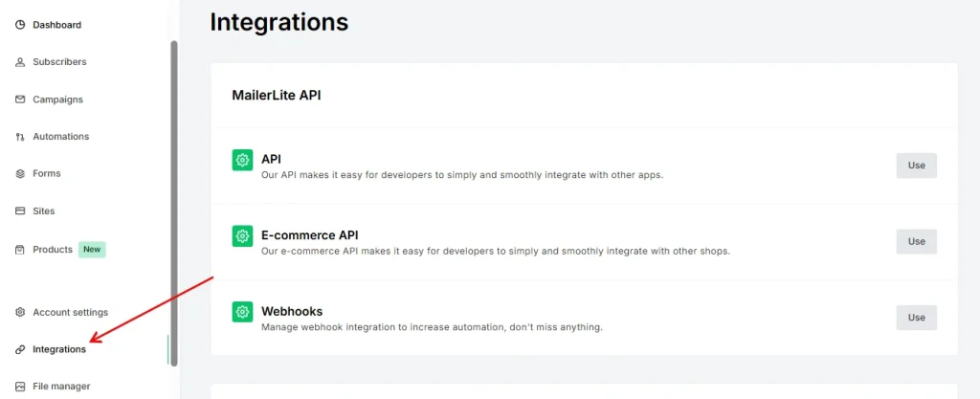Click the File manager image icon

coord(20,387)
